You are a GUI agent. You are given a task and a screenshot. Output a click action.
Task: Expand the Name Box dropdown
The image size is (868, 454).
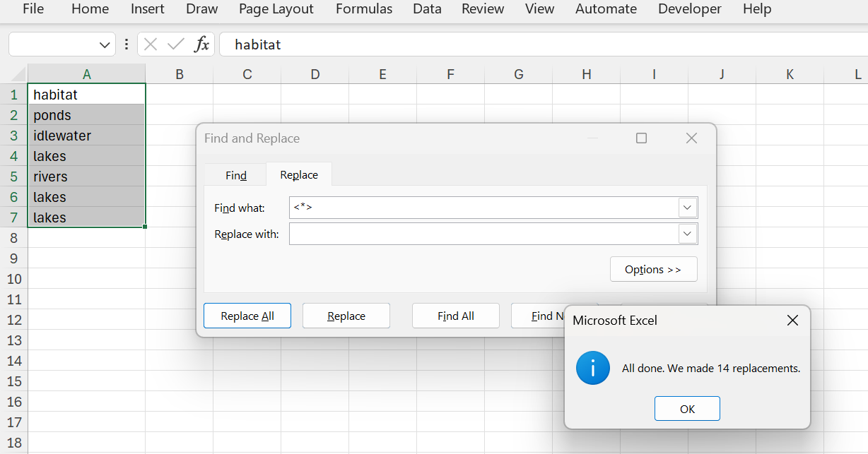pyautogui.click(x=105, y=44)
